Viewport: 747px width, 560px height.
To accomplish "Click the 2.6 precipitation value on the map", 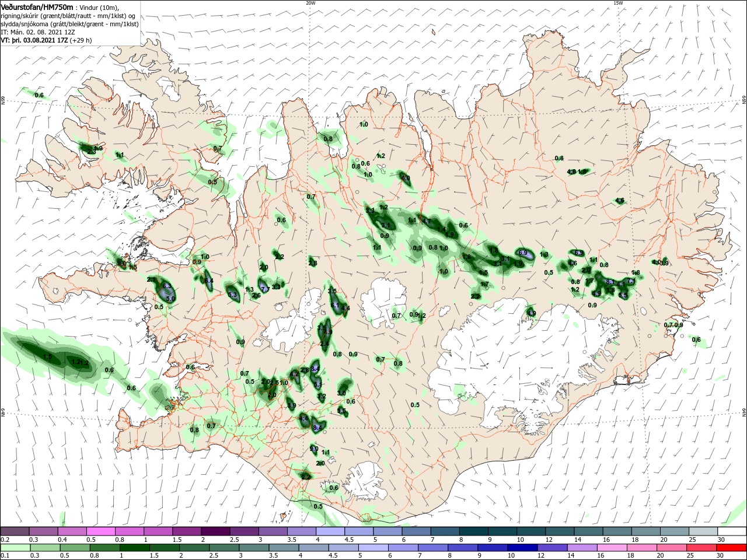I will [x=256, y=295].
